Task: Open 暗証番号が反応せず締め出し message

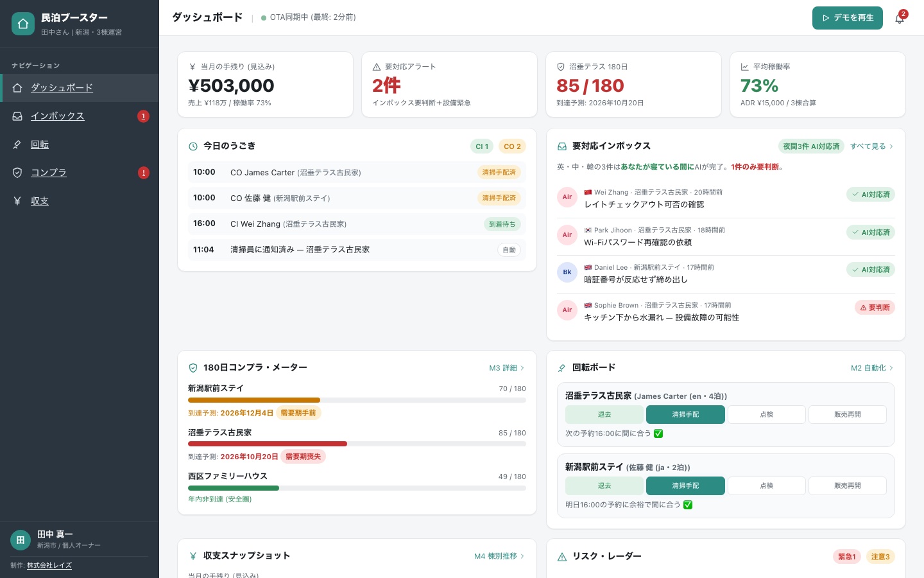Action: [x=636, y=280]
